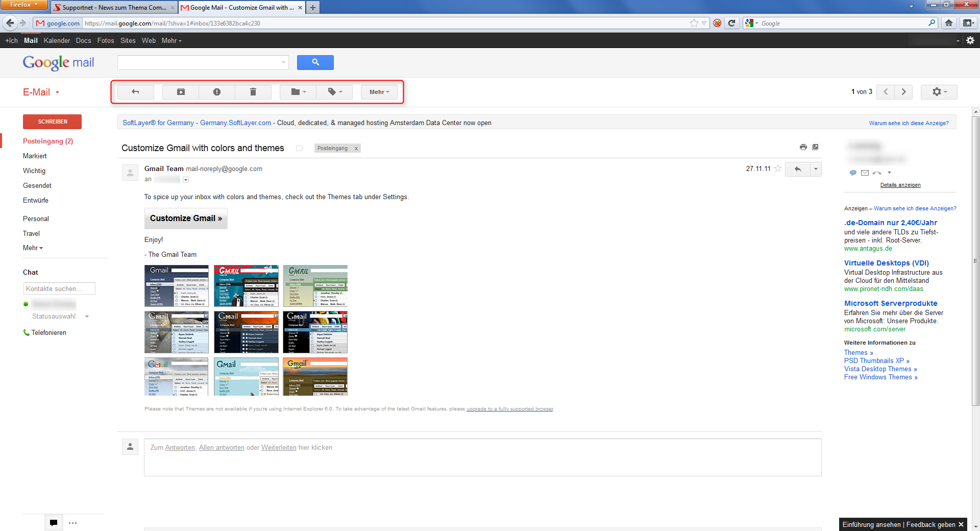Click the Customize Gmail button
Viewport: 980px width, 531px height.
[186, 218]
